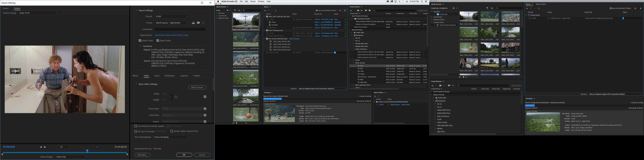Open Queue panel menu icon in middle window

270,7
